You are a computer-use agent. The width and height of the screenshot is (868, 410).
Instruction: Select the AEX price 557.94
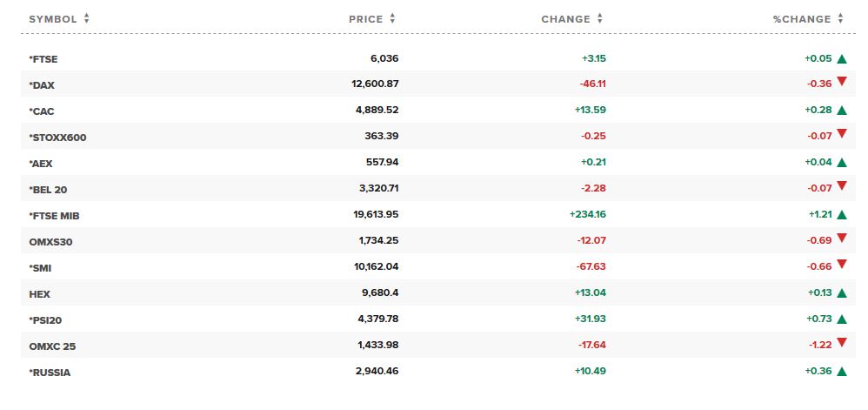pyautogui.click(x=382, y=162)
